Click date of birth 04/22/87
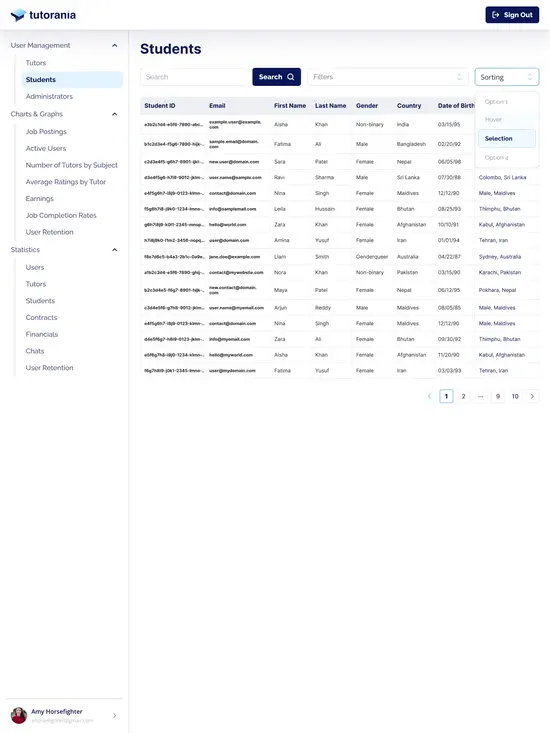This screenshot has height=733, width=550. (449, 257)
